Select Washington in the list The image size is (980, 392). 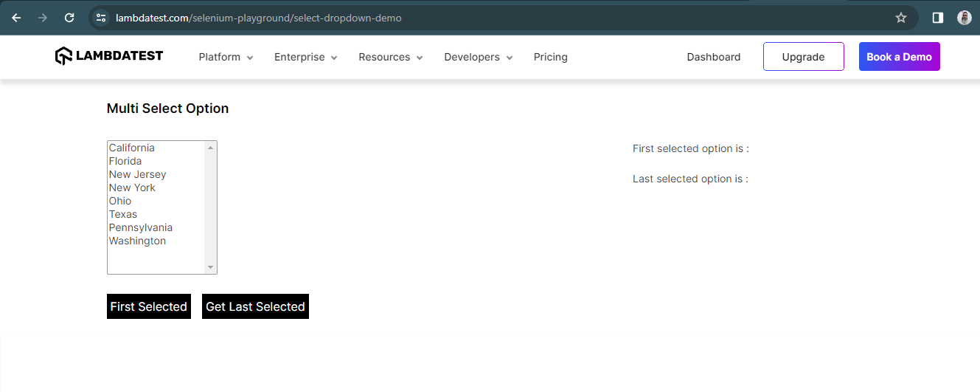(x=156, y=241)
